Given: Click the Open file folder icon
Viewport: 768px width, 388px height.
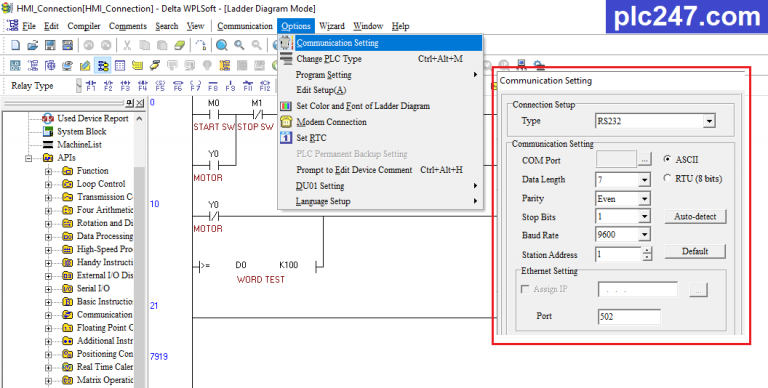Looking at the screenshot, I should (32, 46).
